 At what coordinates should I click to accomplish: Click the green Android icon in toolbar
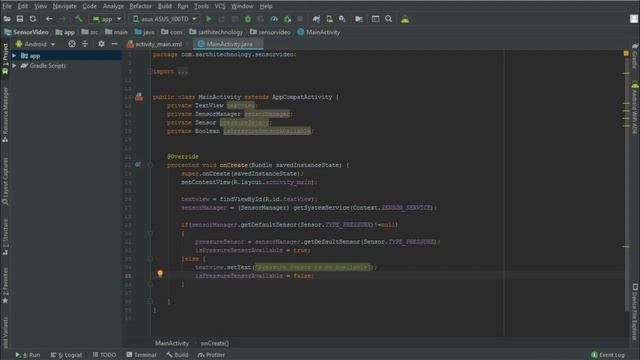405,19
